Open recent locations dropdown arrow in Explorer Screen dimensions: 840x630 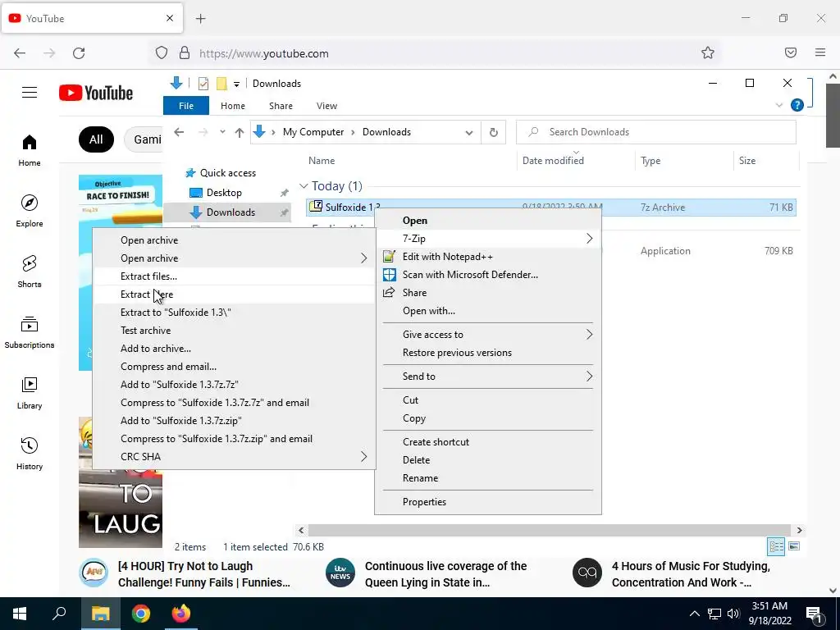[222, 132]
